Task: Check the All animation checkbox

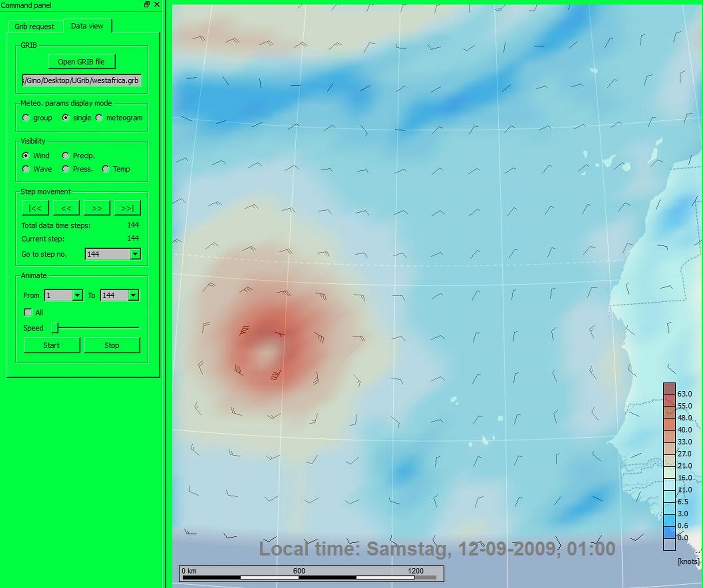Action: 28,313
